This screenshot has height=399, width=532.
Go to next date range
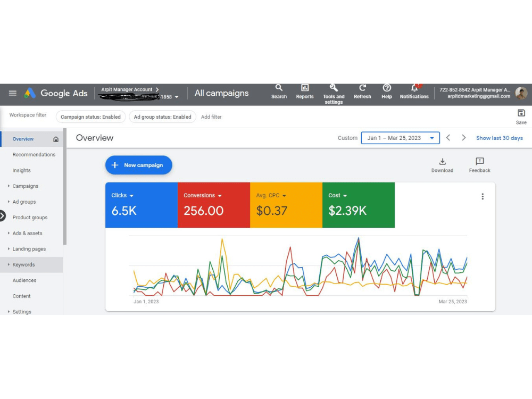pyautogui.click(x=463, y=138)
